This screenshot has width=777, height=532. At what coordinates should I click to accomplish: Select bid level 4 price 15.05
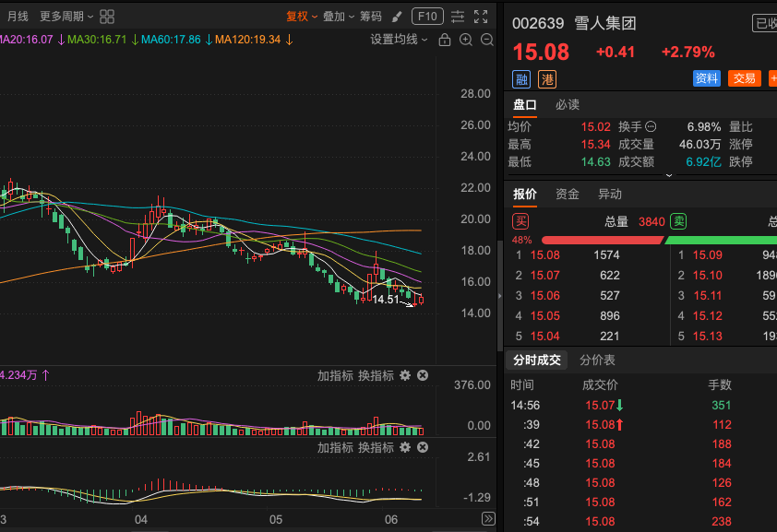[545, 316]
